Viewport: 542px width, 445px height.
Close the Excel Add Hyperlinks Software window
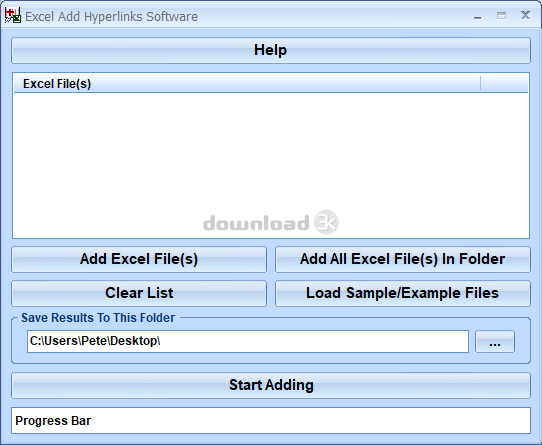[525, 15]
